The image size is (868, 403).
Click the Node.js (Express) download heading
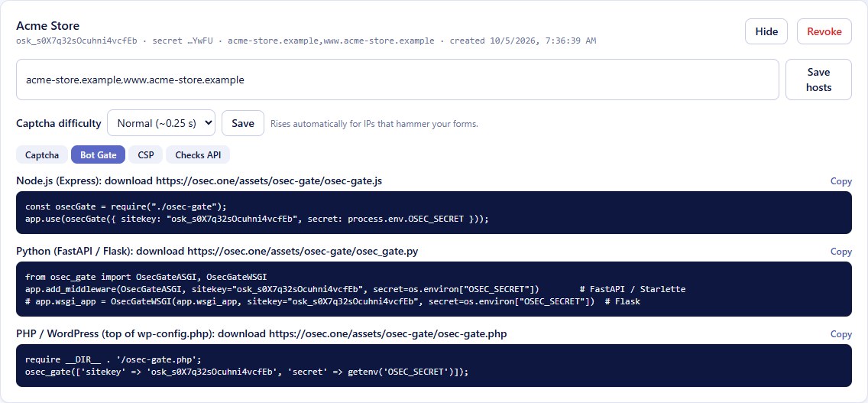[x=199, y=181]
